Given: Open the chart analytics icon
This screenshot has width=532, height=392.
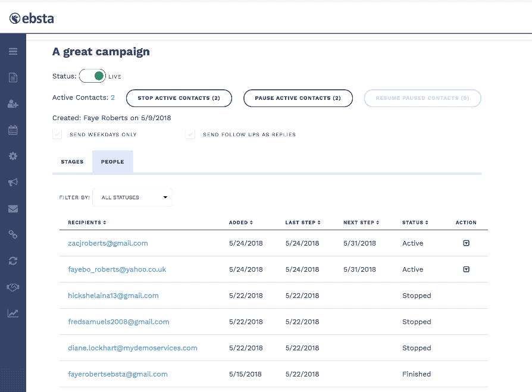Looking at the screenshot, I should [13, 313].
